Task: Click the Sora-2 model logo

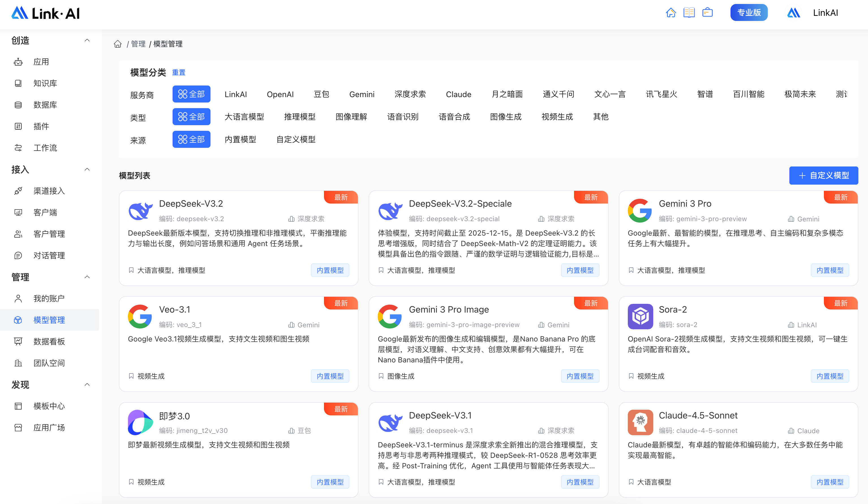Action: 640,316
